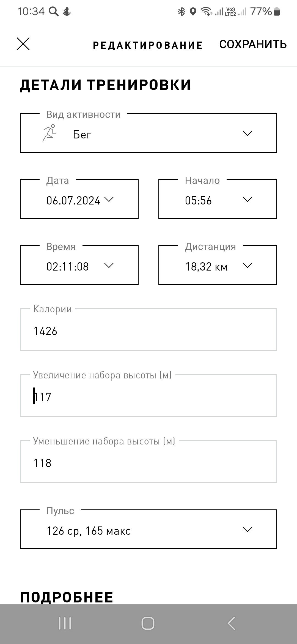297x644 pixels.
Task: Tap the running figure activity icon
Action: click(x=50, y=133)
